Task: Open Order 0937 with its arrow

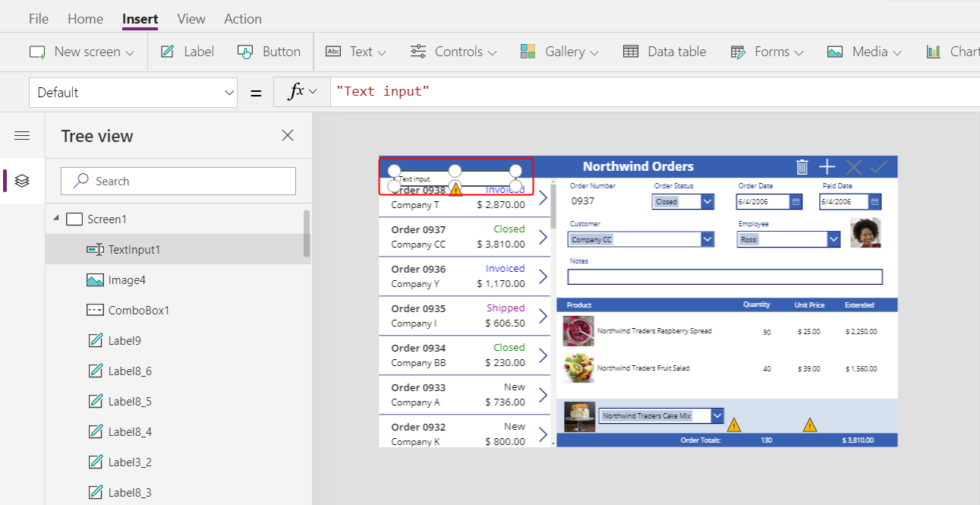Action: [x=543, y=237]
